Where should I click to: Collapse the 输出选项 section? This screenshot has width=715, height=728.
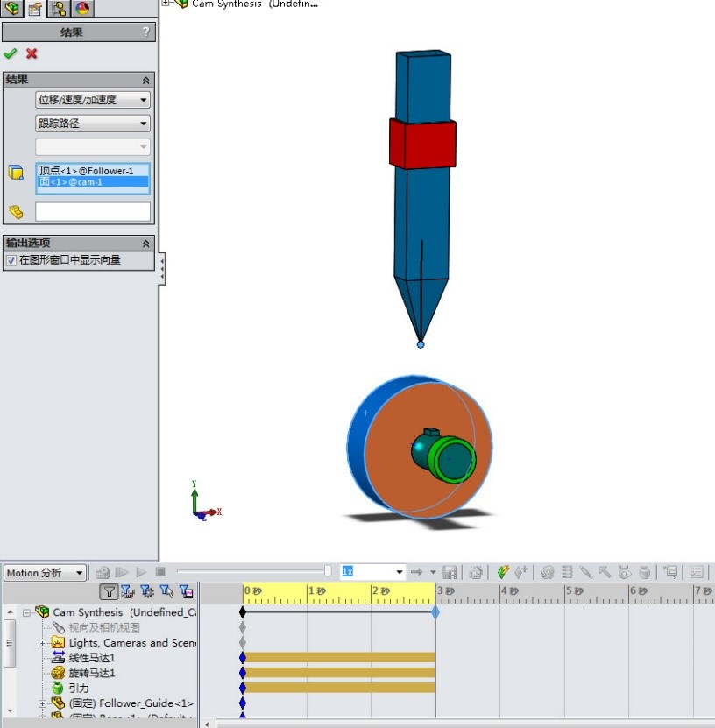click(146, 244)
